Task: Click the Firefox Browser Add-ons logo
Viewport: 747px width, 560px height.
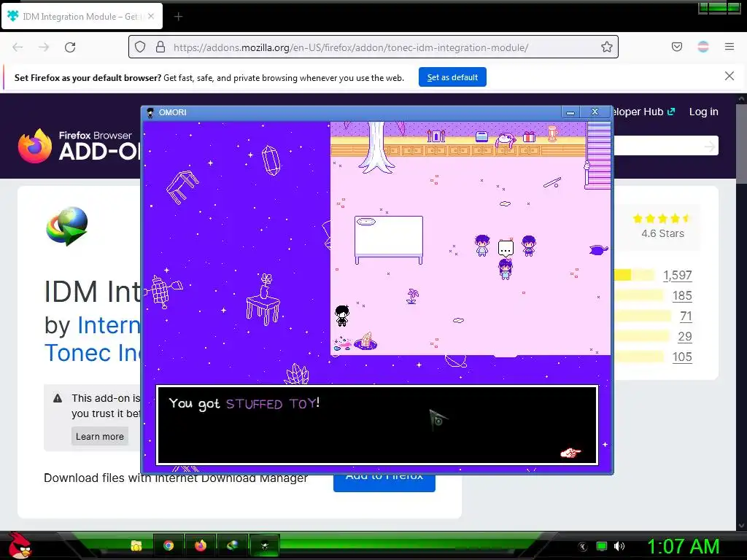Action: pyautogui.click(x=79, y=145)
